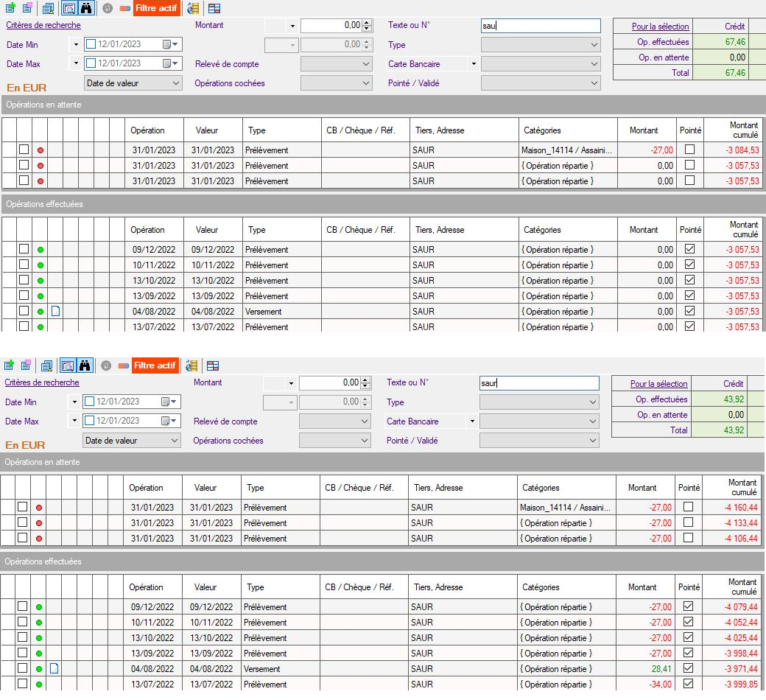
Task: Click the eraser clear-filter icon in lower toolbar
Action: click(x=122, y=365)
